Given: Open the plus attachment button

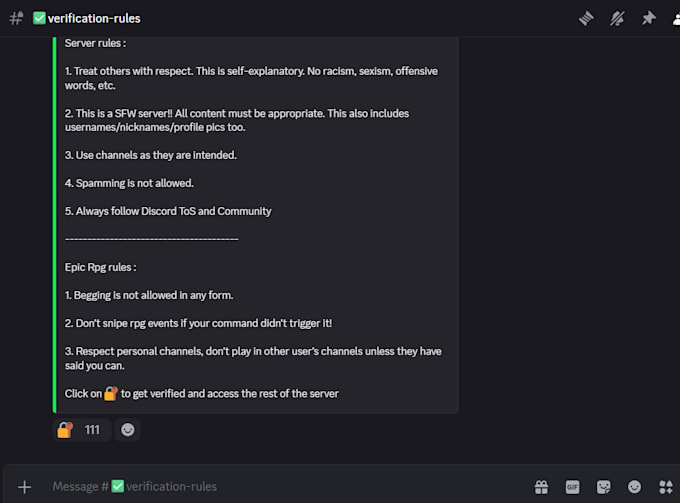Looking at the screenshot, I should coord(25,487).
